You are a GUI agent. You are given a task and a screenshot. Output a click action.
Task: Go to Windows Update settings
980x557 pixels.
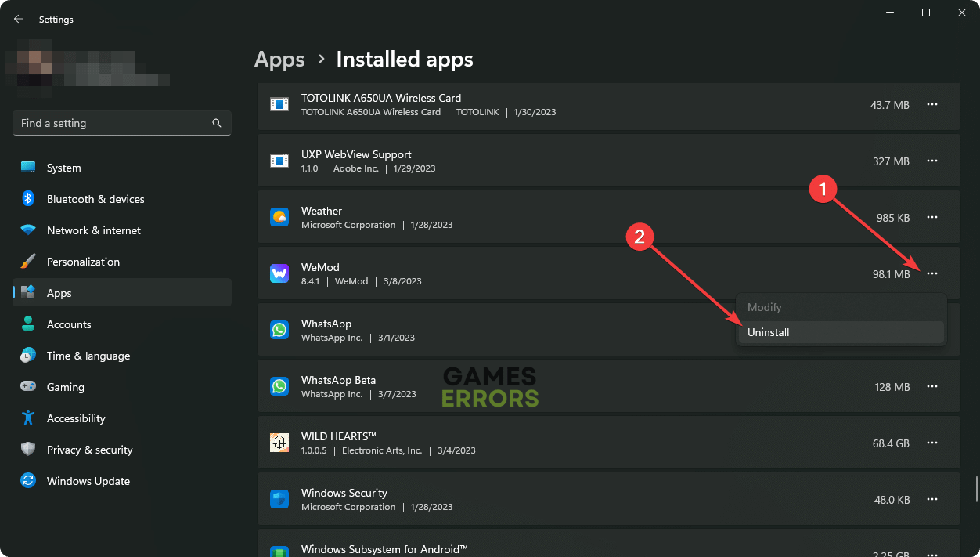coord(88,481)
